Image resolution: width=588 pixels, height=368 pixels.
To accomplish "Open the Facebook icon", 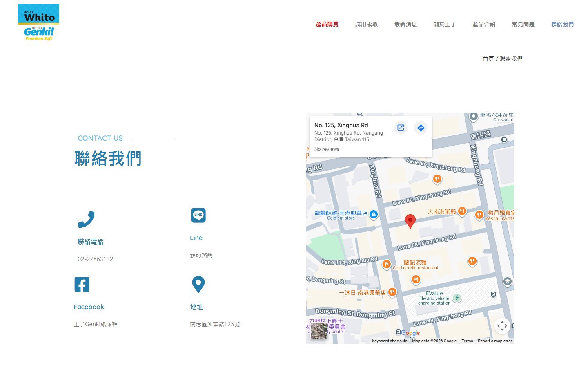I will click(82, 284).
